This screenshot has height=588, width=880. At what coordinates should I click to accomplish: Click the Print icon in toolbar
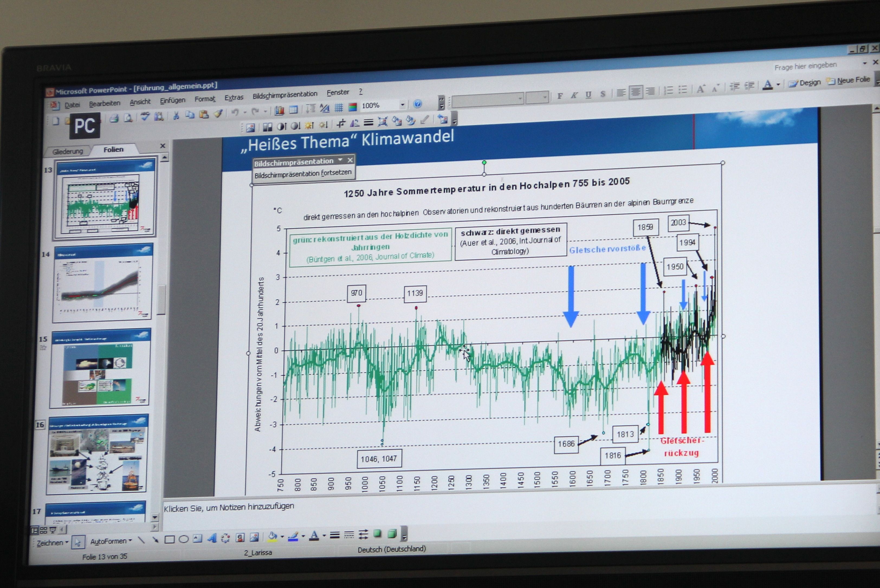pos(114,119)
